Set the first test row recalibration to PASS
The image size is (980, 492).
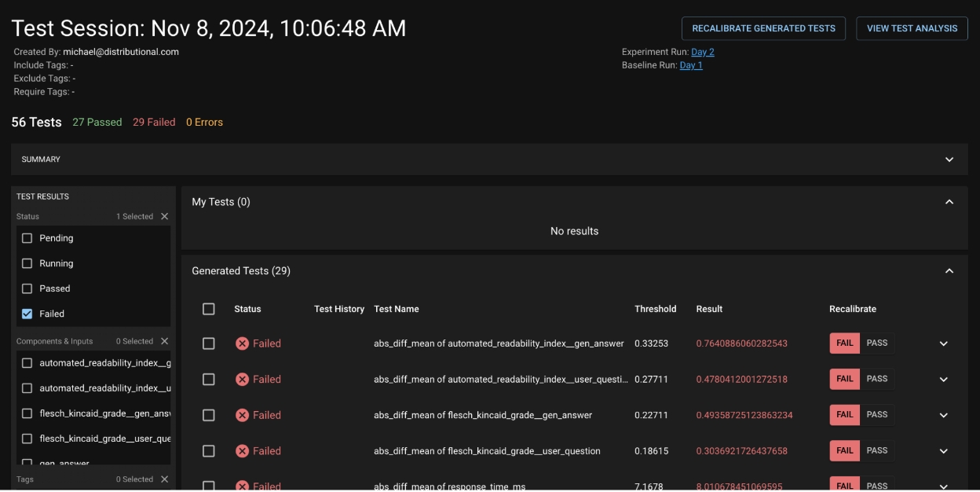876,343
